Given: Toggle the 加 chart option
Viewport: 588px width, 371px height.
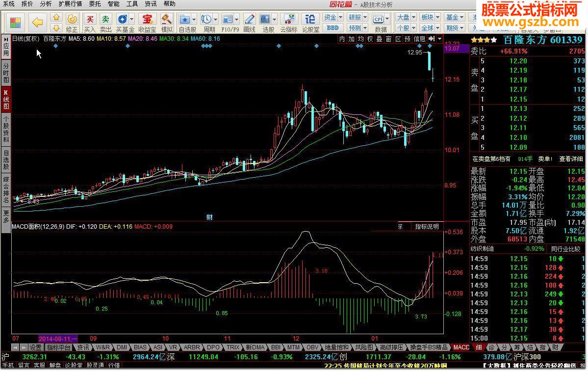Looking at the screenshot, I should (x=351, y=39).
